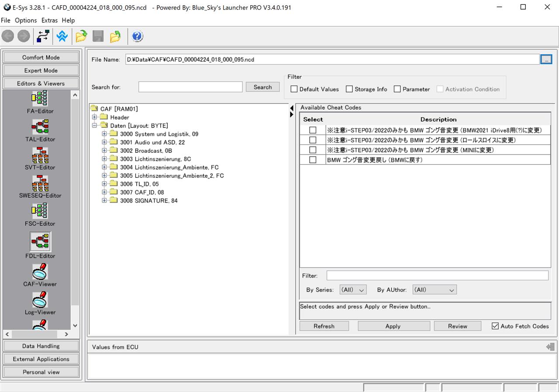
Task: Click the forward arrow toolbar icon
Action: click(24, 36)
